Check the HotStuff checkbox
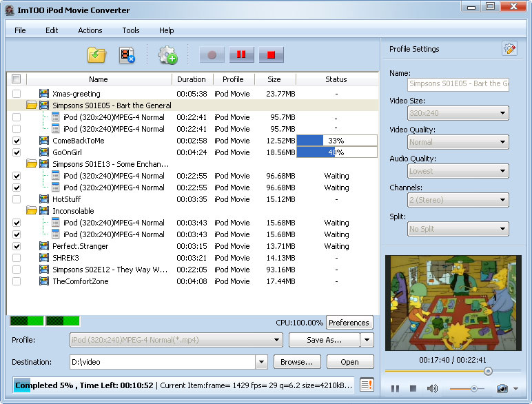532x404 pixels. coord(17,199)
